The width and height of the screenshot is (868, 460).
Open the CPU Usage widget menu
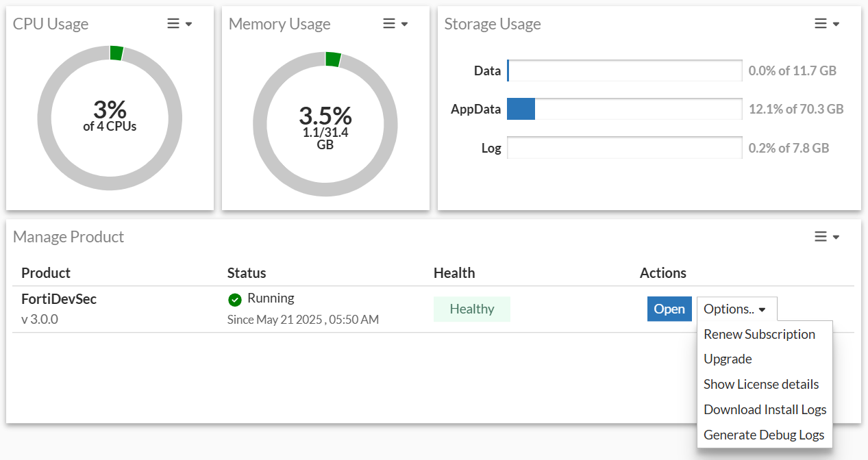click(x=175, y=23)
